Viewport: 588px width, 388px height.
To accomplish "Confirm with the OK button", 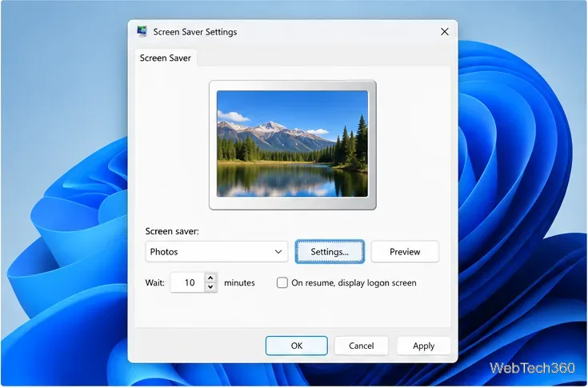I will click(x=297, y=346).
